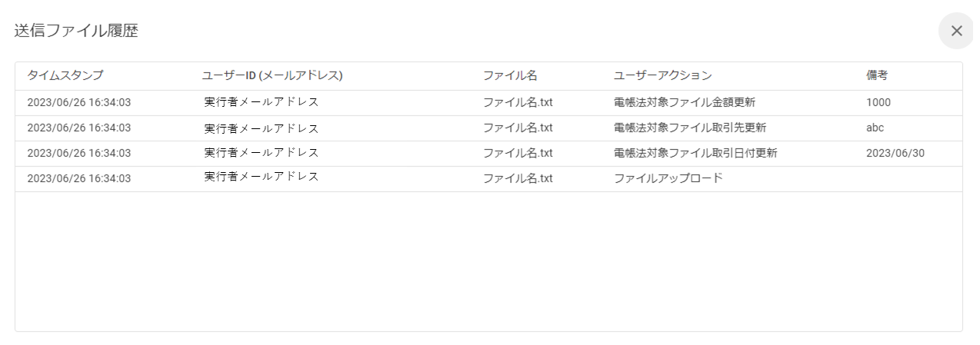Viewport: 980px width, 345px height.
Task: Select the timestamp in the ファイルアップロード row
Action: [x=78, y=178]
